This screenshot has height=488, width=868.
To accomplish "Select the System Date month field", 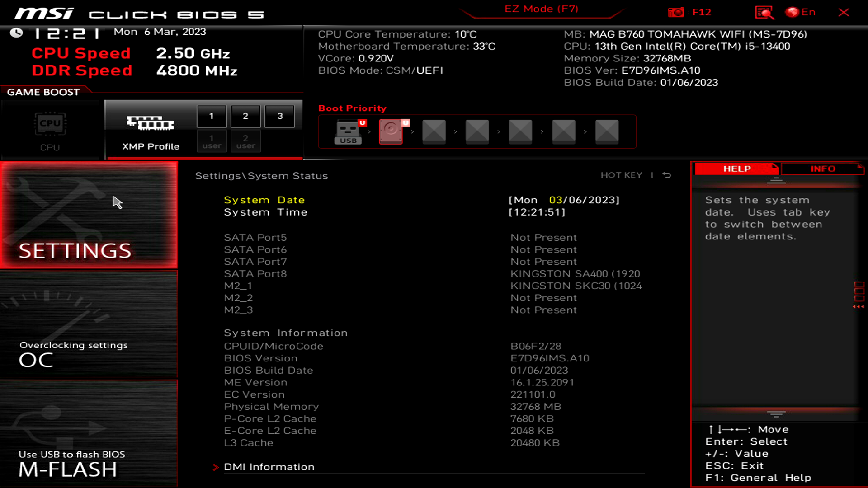I will pos(555,200).
